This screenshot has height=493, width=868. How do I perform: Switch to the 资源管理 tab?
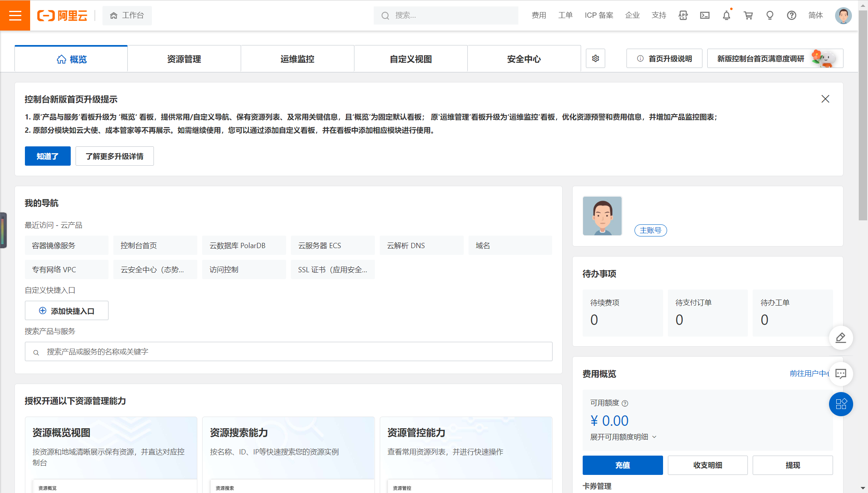(184, 59)
